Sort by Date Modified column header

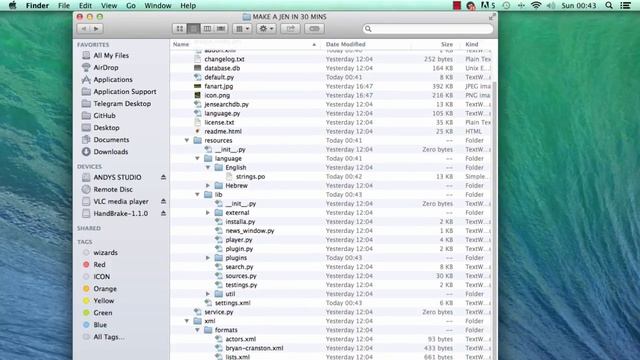[x=346, y=44]
